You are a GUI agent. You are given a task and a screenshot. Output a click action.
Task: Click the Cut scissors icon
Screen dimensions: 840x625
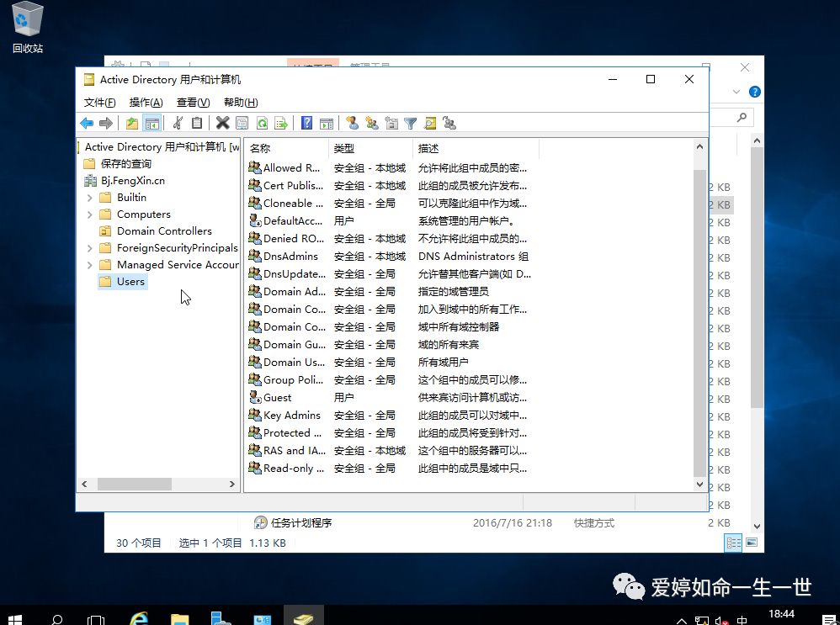point(178,123)
